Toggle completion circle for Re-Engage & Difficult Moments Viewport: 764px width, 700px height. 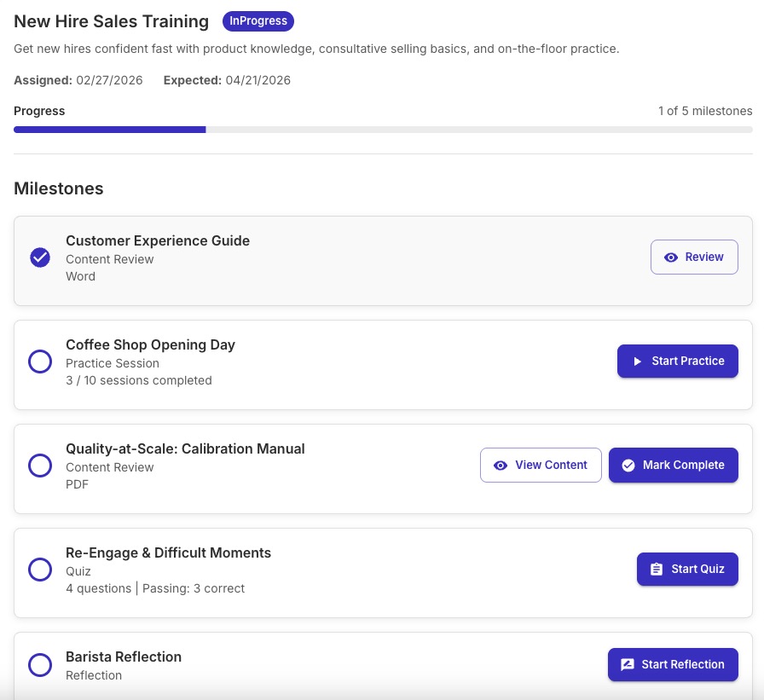(x=40, y=569)
